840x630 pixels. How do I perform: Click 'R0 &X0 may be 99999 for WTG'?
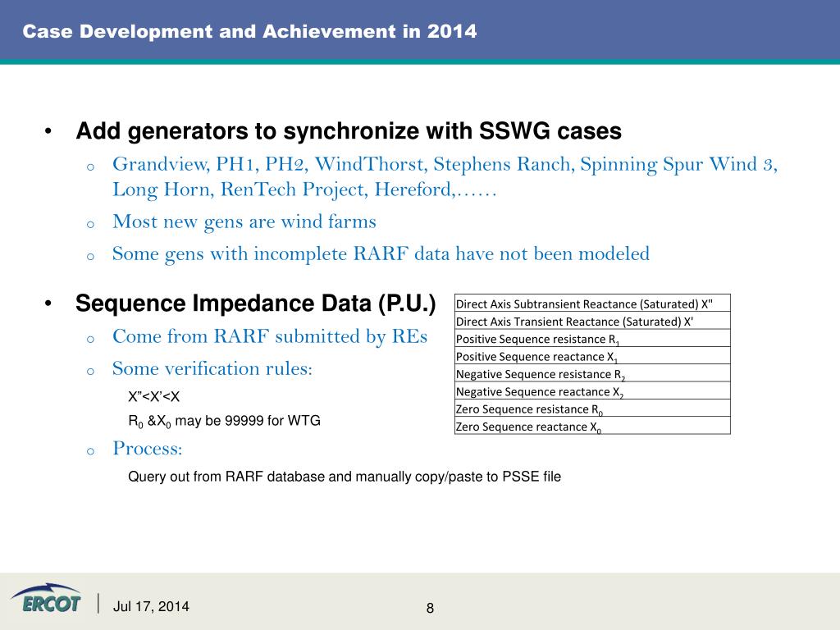click(224, 421)
